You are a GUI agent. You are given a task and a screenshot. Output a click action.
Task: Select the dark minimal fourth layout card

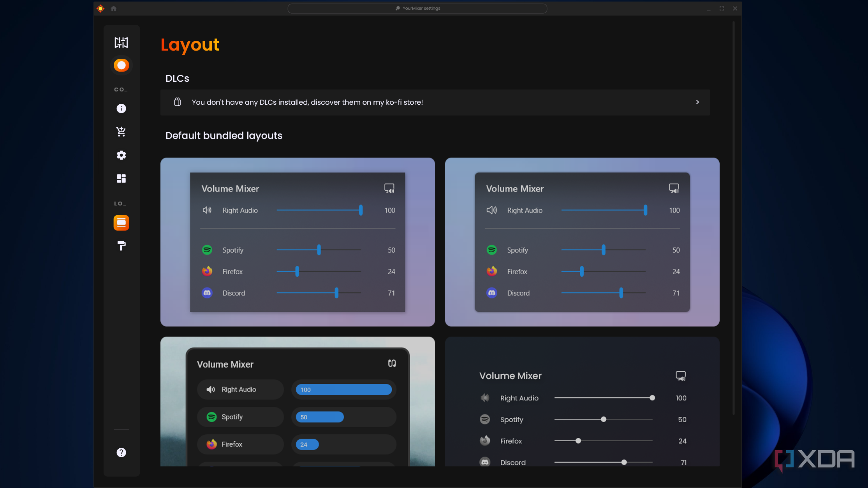point(582,401)
